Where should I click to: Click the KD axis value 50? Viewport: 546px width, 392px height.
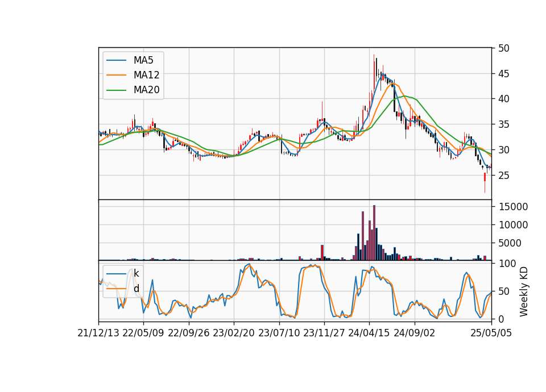click(503, 291)
